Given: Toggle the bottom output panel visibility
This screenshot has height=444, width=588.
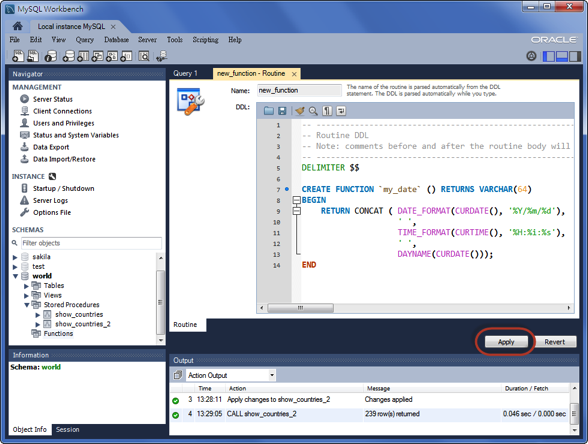Looking at the screenshot, I should tap(562, 56).
